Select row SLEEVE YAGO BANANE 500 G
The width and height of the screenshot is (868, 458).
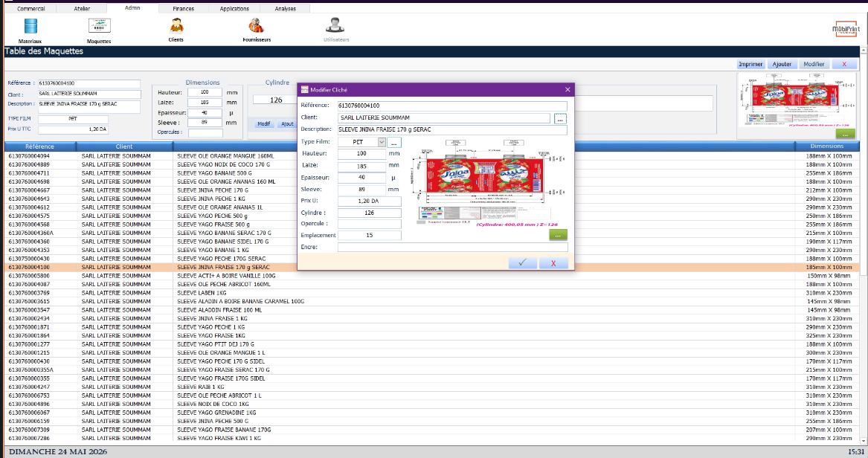432,173
